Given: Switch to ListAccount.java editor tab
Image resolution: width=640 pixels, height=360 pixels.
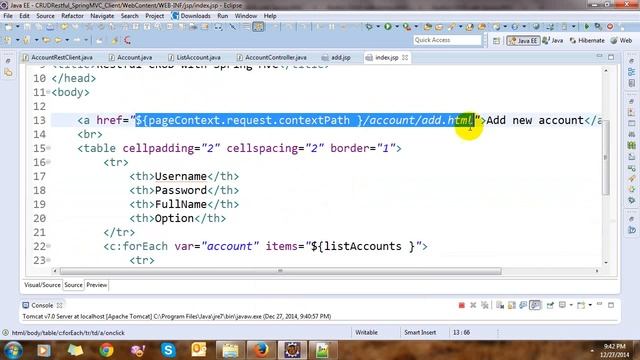Looking at the screenshot, I should point(194,58).
